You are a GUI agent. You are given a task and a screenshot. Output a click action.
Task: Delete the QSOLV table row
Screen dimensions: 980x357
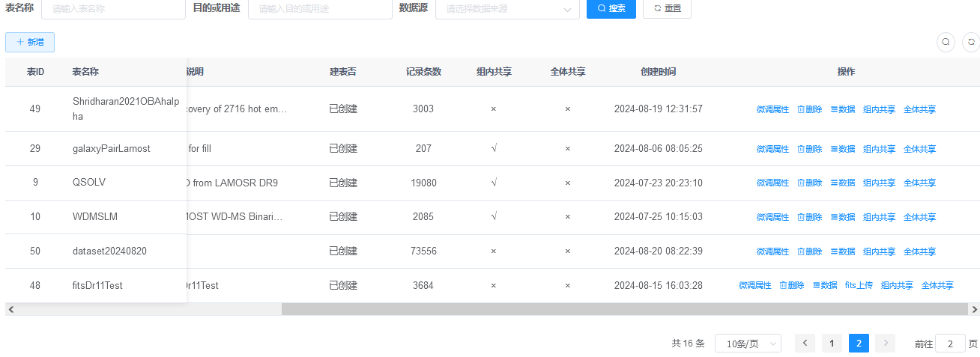pos(809,183)
